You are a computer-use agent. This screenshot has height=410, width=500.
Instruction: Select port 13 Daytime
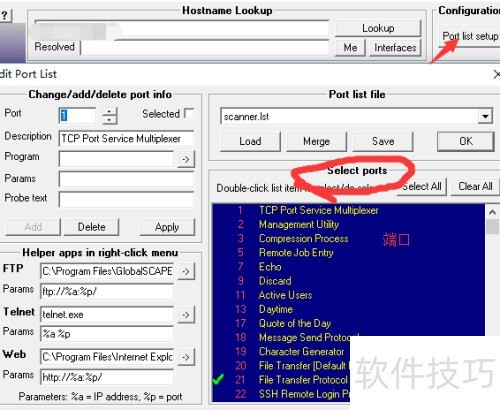point(348,309)
